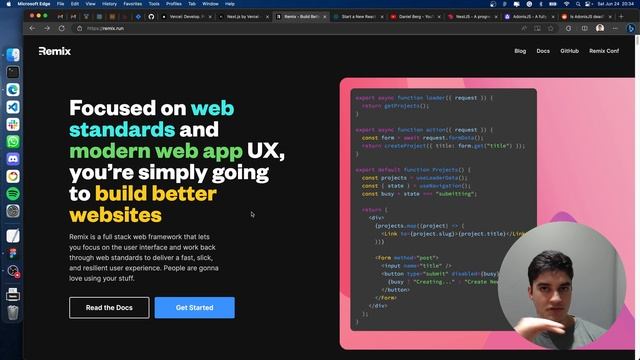Click the Get Started button
The height and width of the screenshot is (360, 640).
195,308
